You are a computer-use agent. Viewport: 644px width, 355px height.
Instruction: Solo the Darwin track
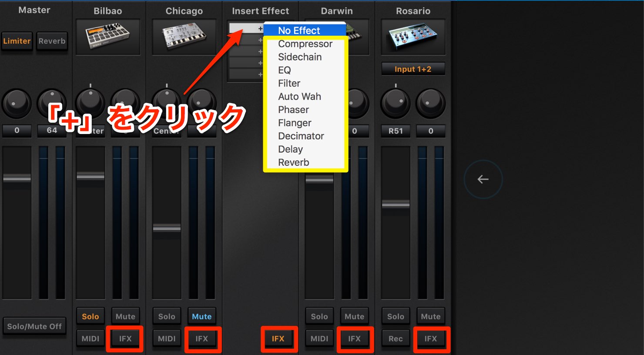[x=319, y=316]
